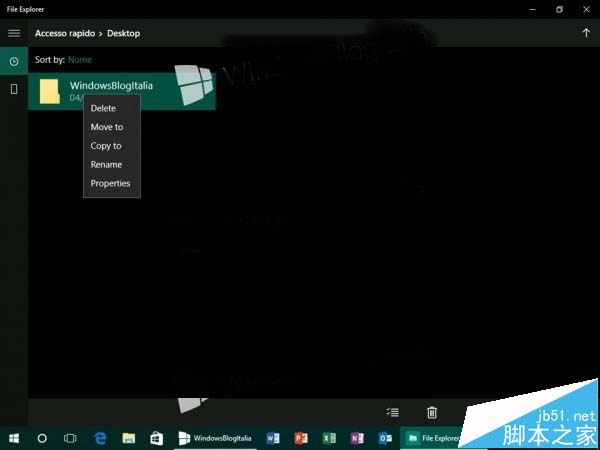Switch to WindowsBlogItalia taskbar app

(215, 438)
